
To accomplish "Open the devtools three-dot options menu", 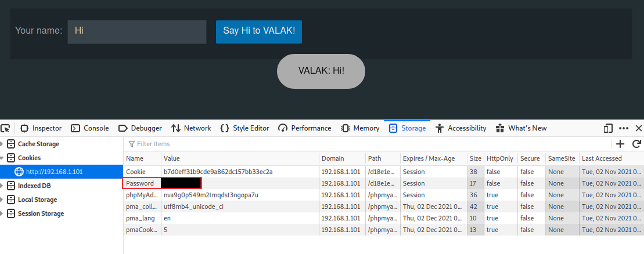I will click(624, 128).
